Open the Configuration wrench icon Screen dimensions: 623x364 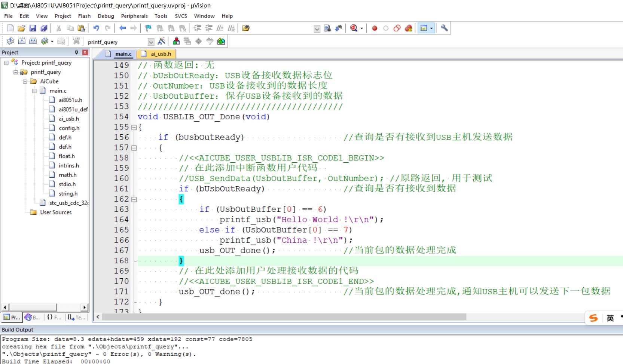(444, 28)
